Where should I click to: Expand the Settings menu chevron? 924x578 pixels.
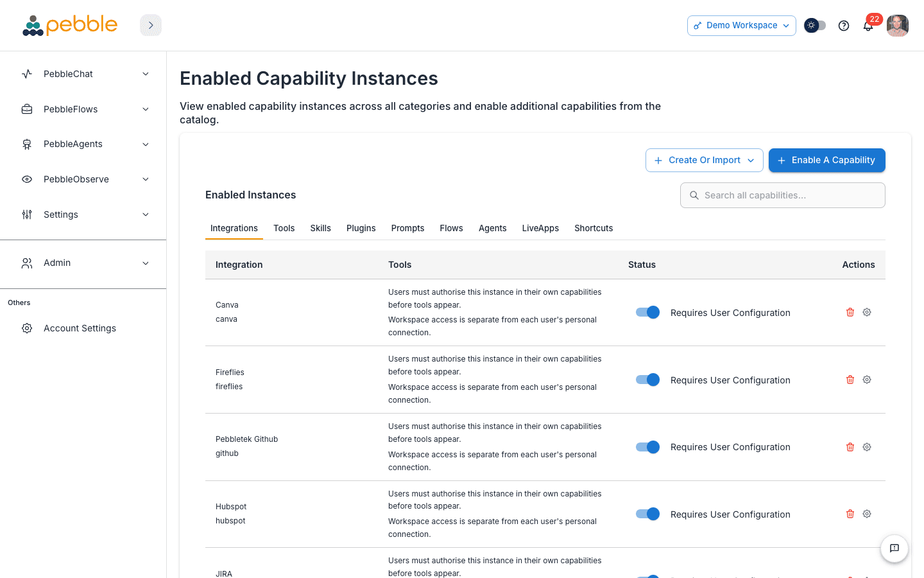146,215
